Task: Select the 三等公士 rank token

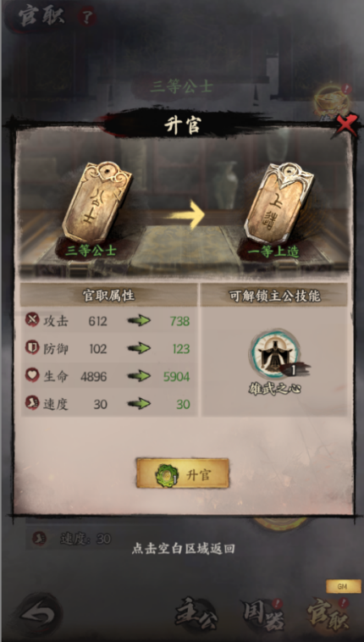Action: [x=97, y=202]
